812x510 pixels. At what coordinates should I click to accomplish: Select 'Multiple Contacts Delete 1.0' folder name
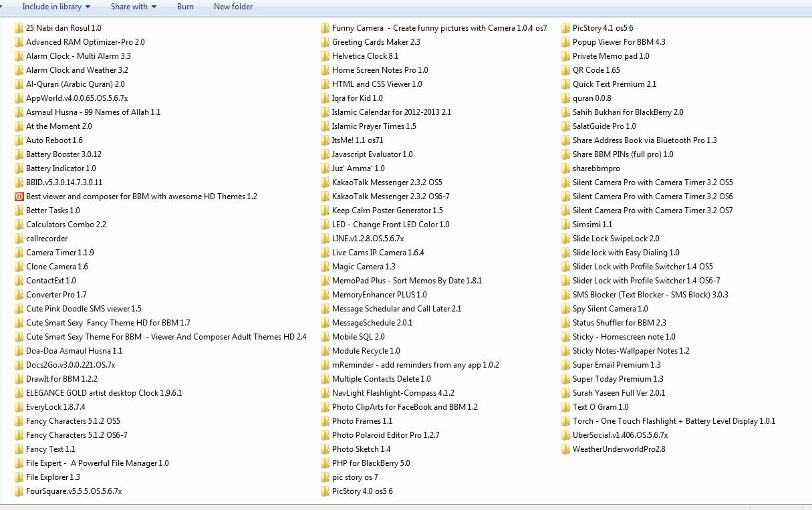click(382, 379)
